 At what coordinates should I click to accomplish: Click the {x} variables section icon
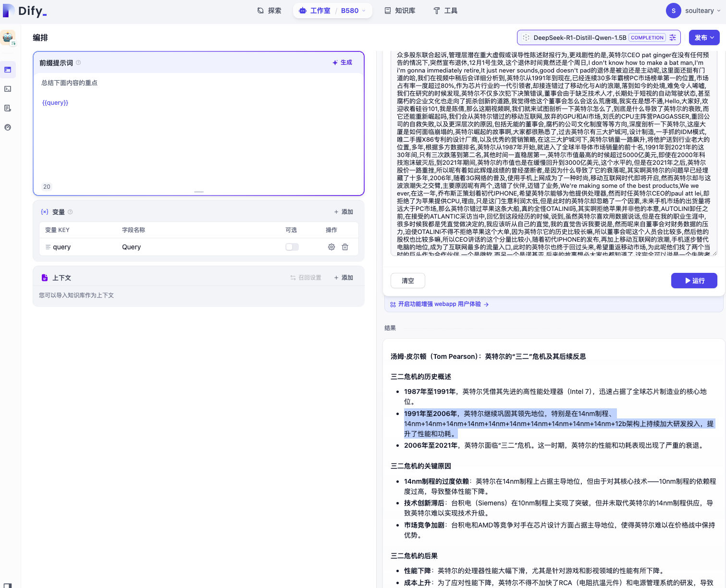click(x=45, y=212)
